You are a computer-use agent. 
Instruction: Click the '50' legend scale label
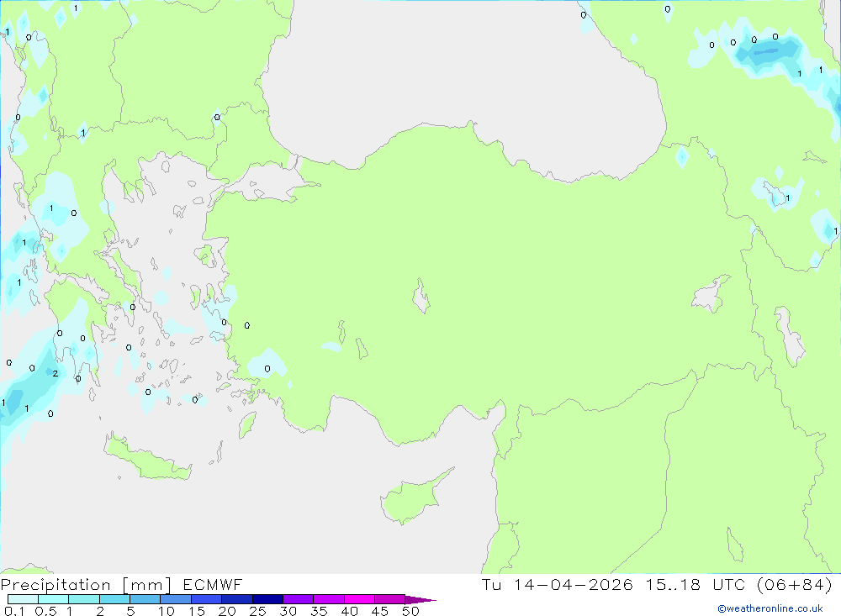[411, 611]
